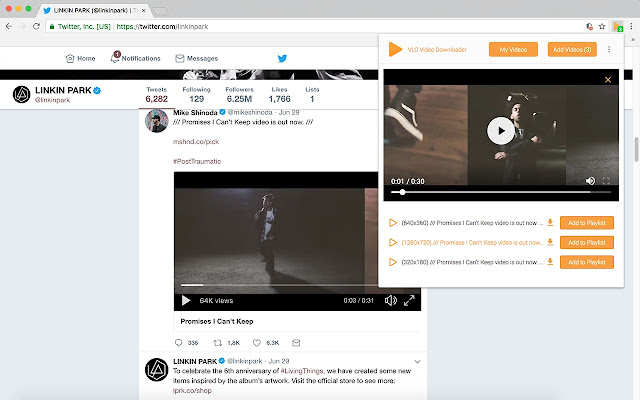Image resolution: width=640 pixels, height=400 pixels.
Task: Download the 640x360 video
Action: coord(550,222)
